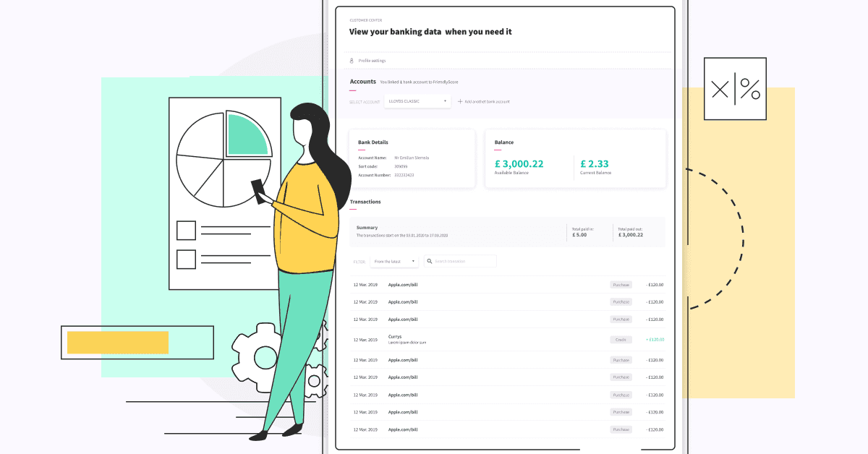Select the Currys transaction name
The height and width of the screenshot is (454, 868).
coord(395,337)
